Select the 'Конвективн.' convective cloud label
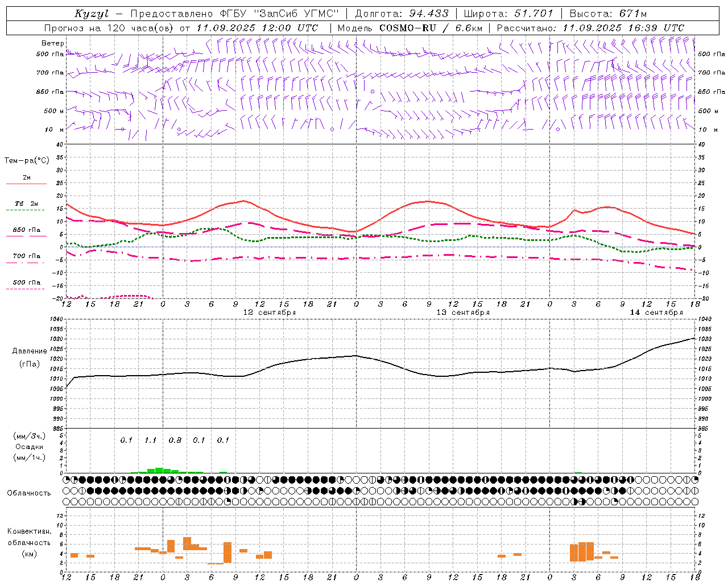The image size is (728, 582). coord(29,531)
